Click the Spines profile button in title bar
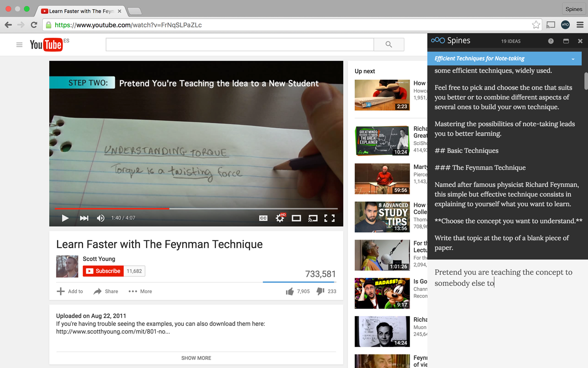This screenshot has width=588, height=368. point(574,9)
